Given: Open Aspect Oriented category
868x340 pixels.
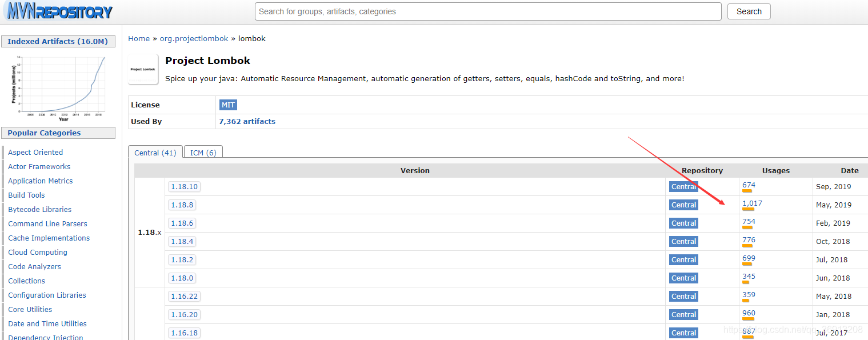Looking at the screenshot, I should pos(35,152).
